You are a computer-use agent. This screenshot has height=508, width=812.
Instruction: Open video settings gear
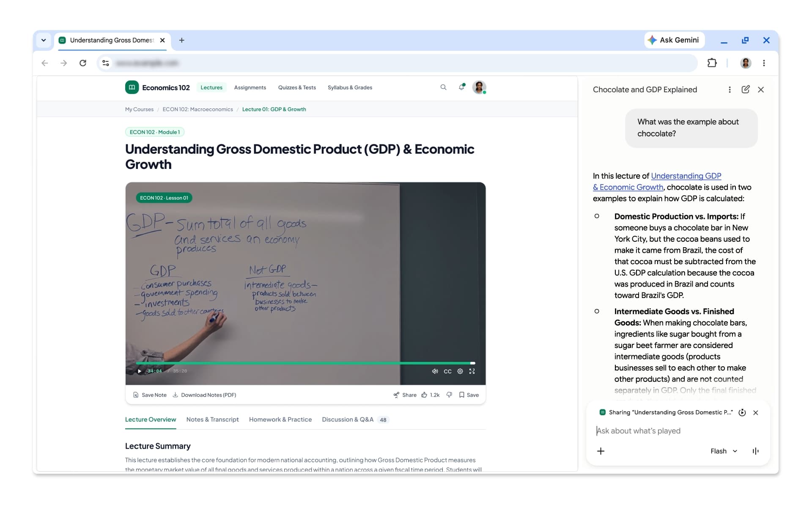pyautogui.click(x=460, y=371)
